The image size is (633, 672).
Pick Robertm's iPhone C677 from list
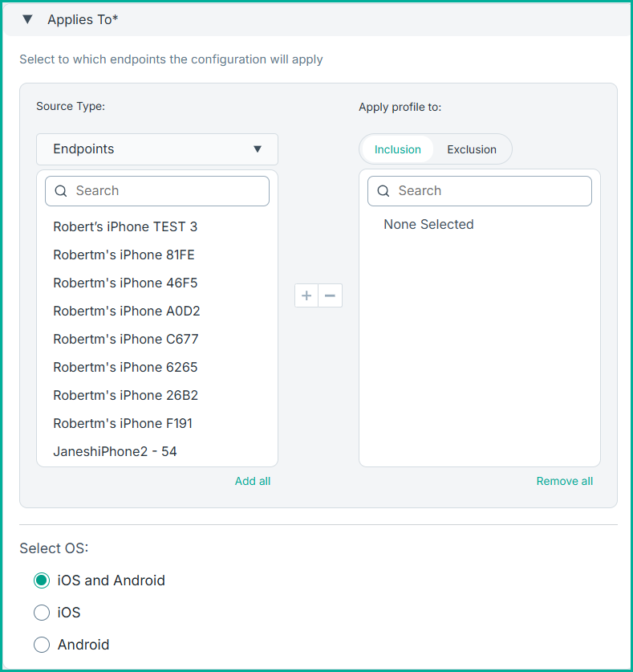(125, 339)
